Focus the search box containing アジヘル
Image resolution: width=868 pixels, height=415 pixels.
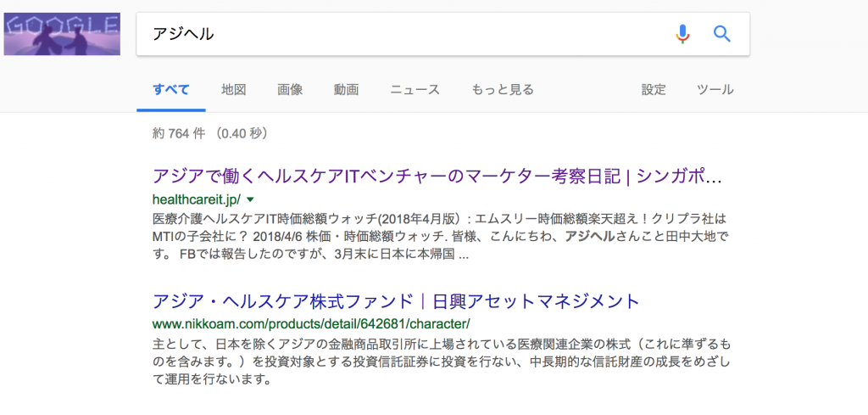(x=442, y=34)
